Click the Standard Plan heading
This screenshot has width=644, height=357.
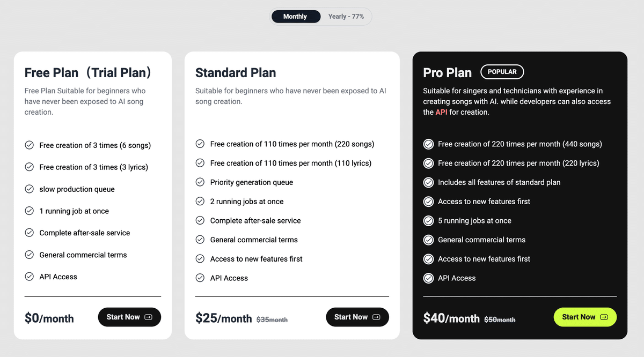click(236, 73)
